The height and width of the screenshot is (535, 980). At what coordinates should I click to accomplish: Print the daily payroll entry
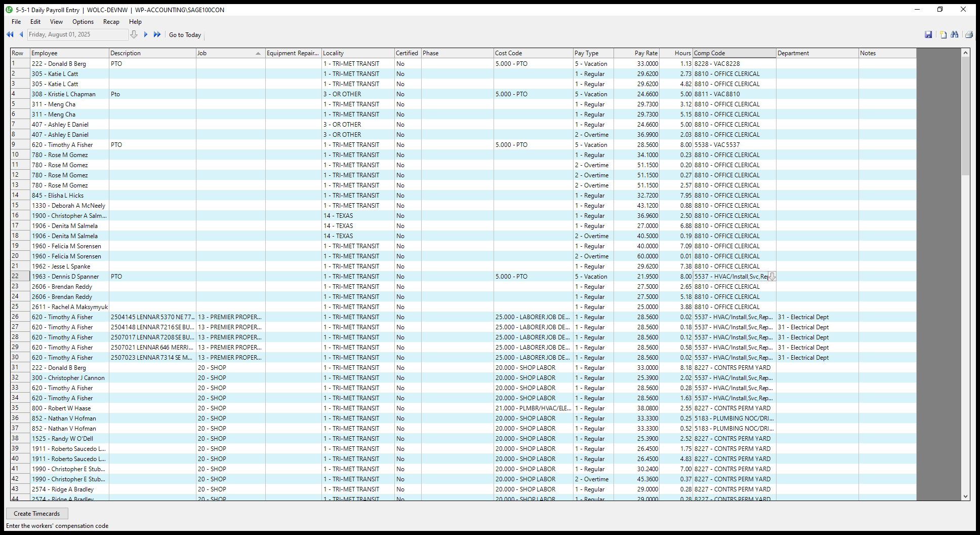[968, 34]
